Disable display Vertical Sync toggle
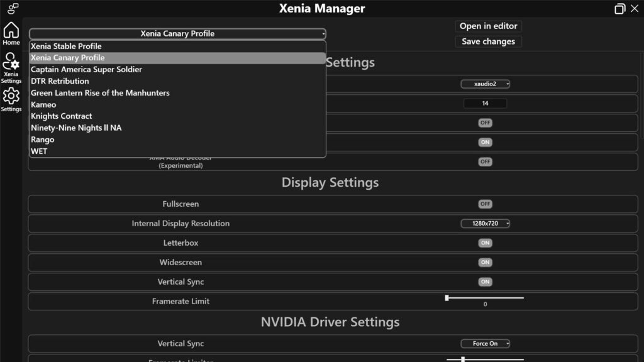Image resolution: width=644 pixels, height=362 pixels. click(x=485, y=282)
